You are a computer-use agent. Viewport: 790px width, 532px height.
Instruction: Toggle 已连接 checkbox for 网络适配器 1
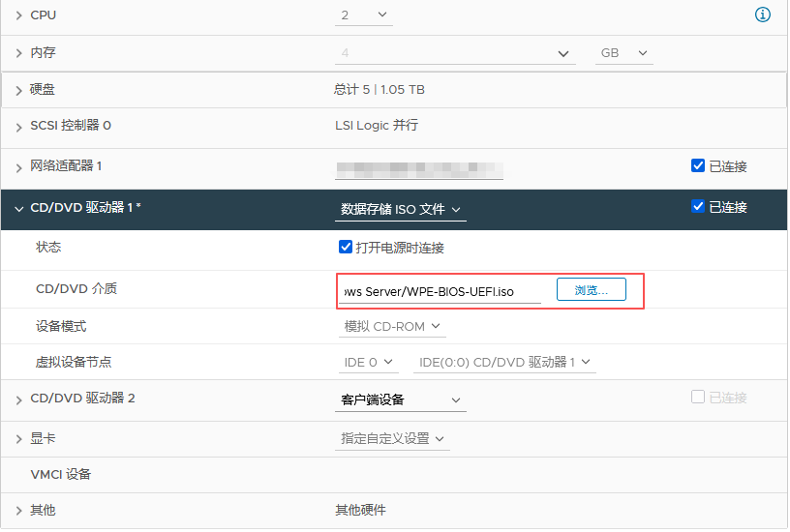pos(698,166)
